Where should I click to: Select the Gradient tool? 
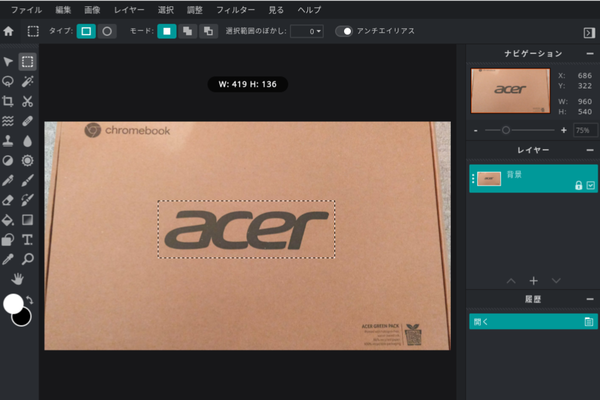(x=27, y=220)
